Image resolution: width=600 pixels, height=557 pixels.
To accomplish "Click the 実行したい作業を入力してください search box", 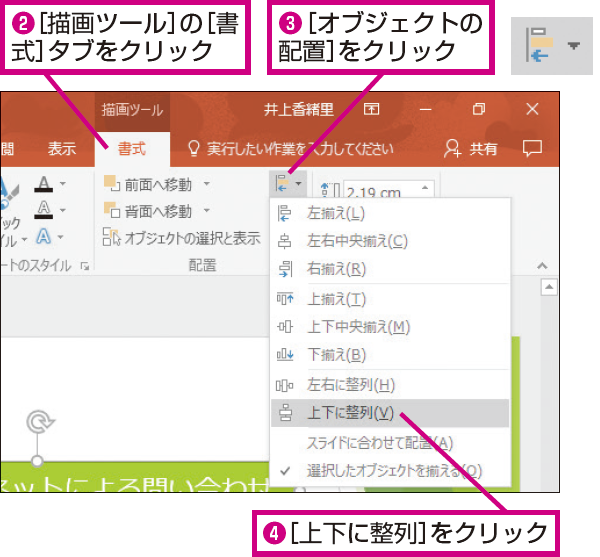I will pyautogui.click(x=300, y=149).
